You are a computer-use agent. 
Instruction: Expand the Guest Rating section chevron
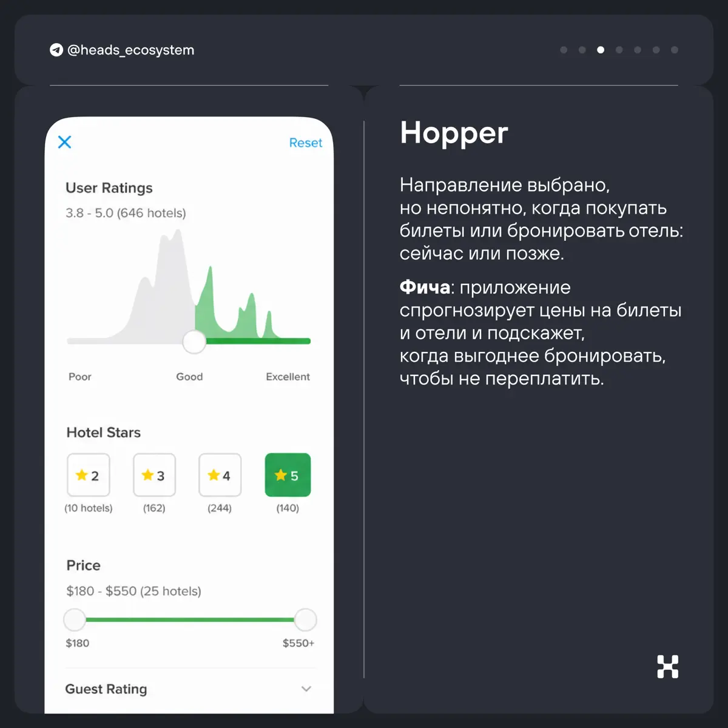click(306, 689)
